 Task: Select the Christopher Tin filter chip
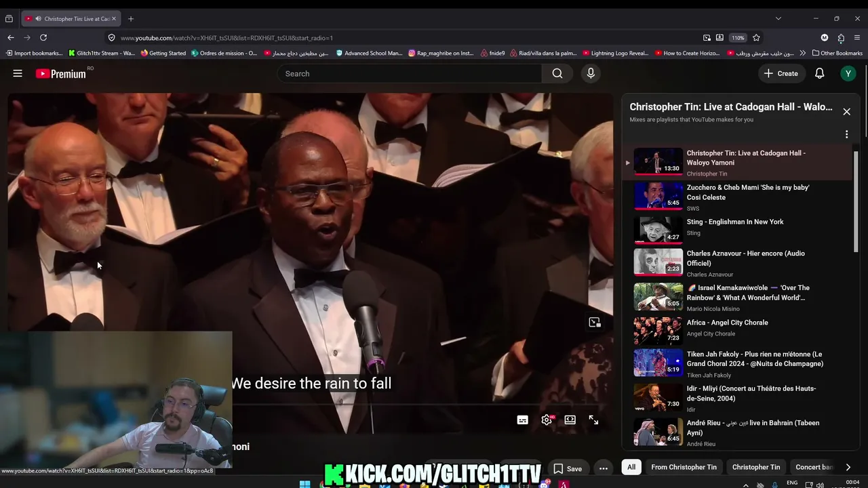click(x=756, y=467)
